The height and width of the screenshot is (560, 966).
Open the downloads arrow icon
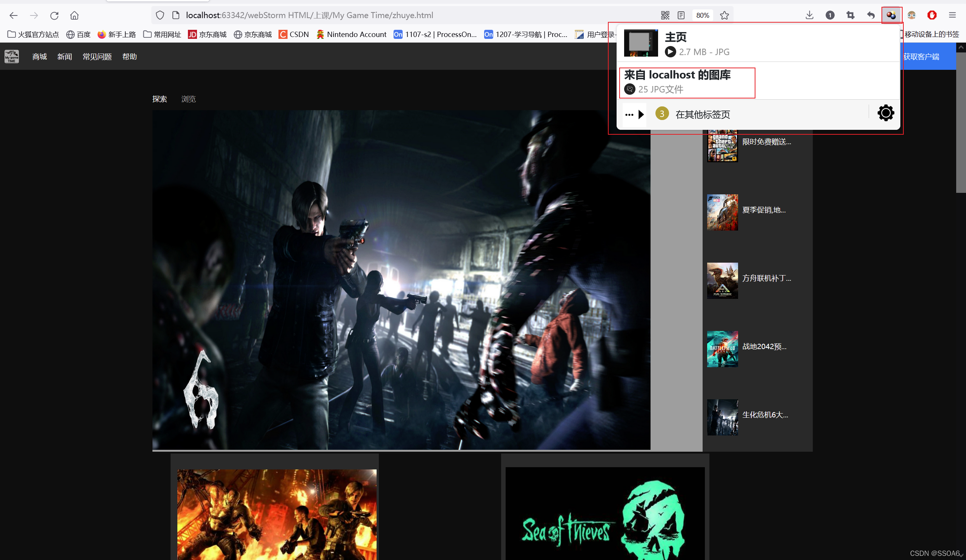pos(809,15)
